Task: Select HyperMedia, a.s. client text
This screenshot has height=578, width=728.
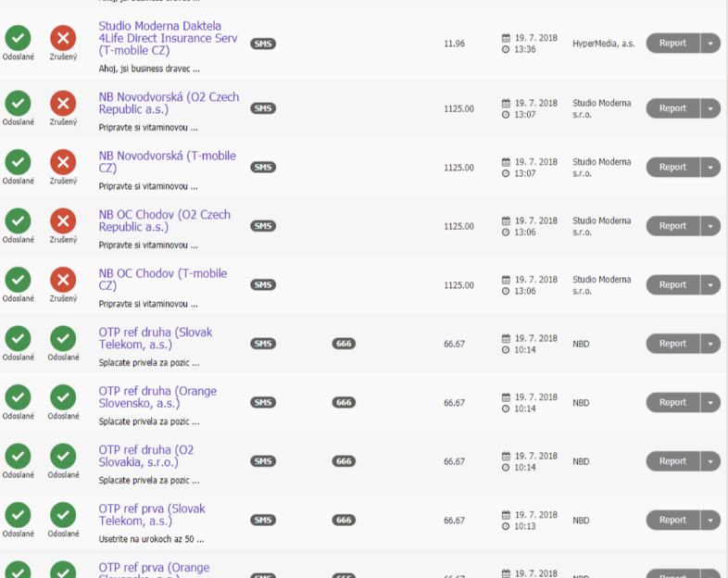Action: [604, 44]
